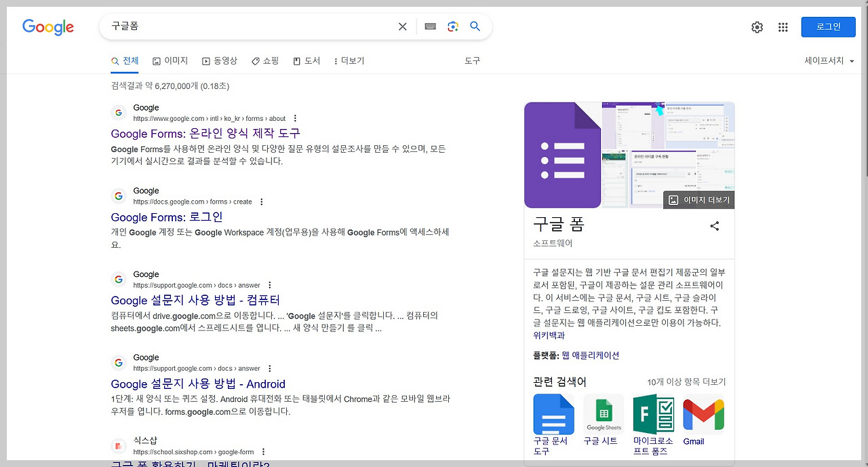
Task: Open the 마이크로소프트 폼즈 related search icon
Action: pos(654,414)
